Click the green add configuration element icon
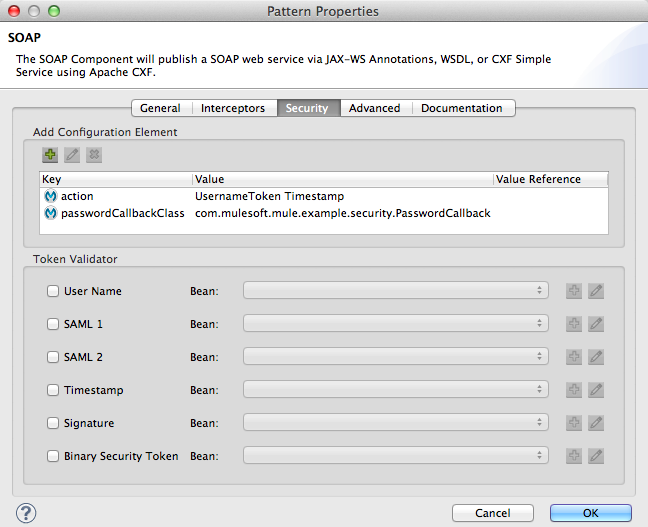This screenshot has width=648, height=527. pos(50,155)
